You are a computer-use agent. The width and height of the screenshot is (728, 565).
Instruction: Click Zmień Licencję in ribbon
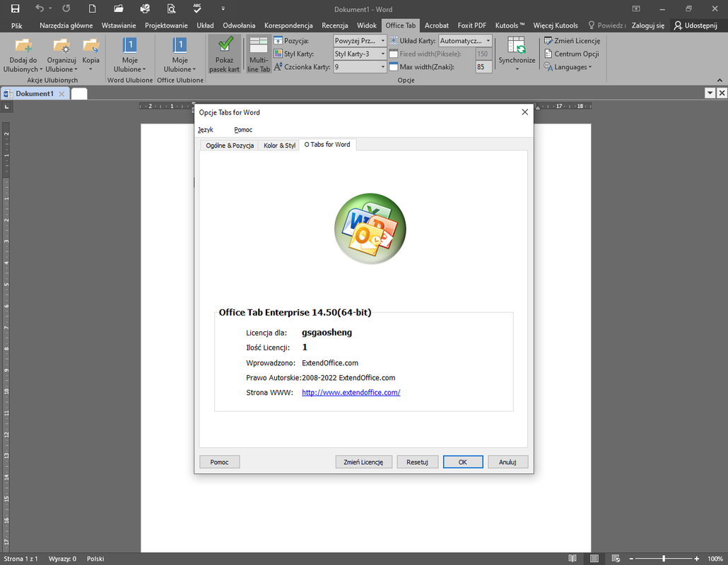[572, 41]
